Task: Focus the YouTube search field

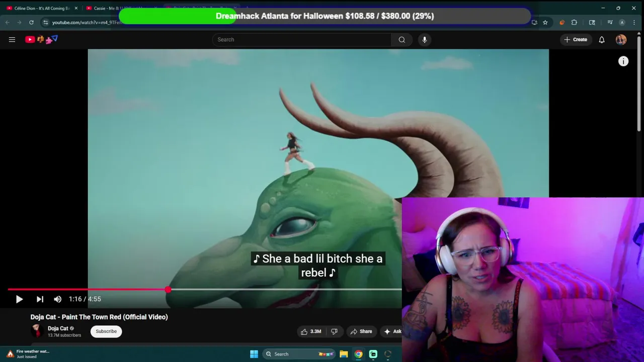Action: 302,40
